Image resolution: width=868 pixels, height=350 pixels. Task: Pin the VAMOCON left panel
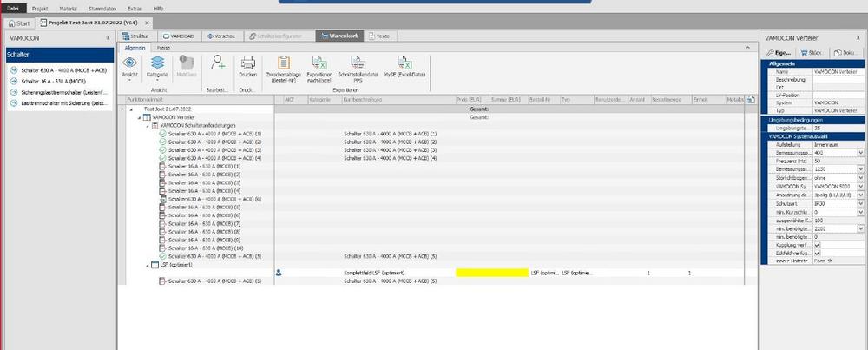pos(108,38)
